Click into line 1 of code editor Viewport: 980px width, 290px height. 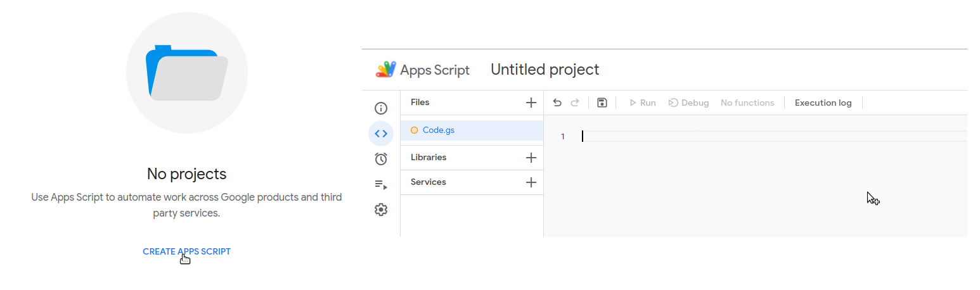click(761, 136)
